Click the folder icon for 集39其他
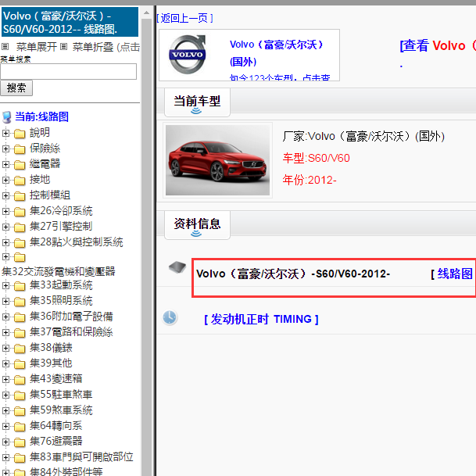 pos(20,364)
